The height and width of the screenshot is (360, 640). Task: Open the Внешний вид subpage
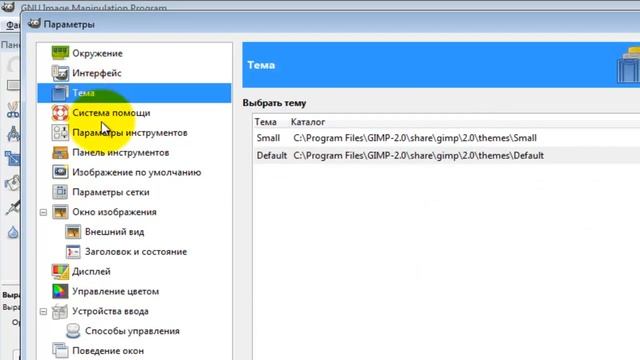tap(114, 232)
